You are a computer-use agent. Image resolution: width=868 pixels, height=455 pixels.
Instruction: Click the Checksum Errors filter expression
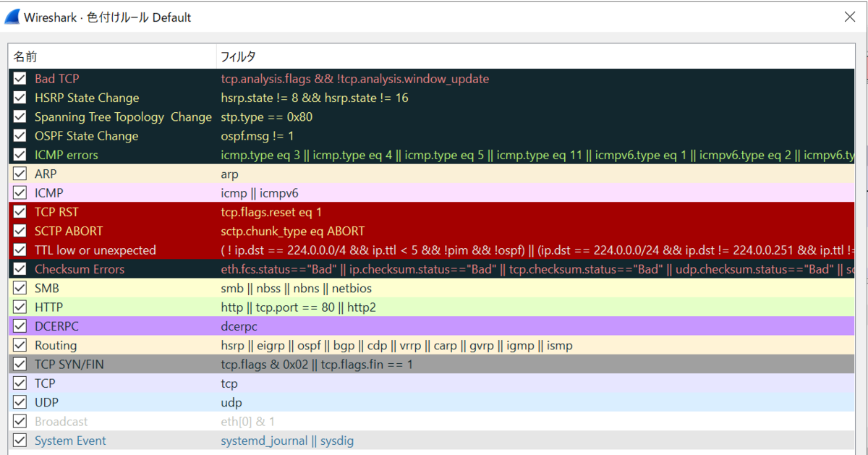(537, 269)
